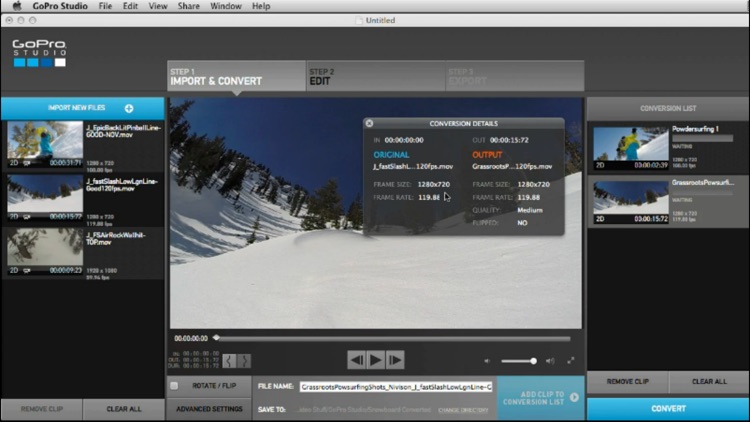Screen dimensions: 750x422
Task: Step forward one frame
Action: pos(395,360)
